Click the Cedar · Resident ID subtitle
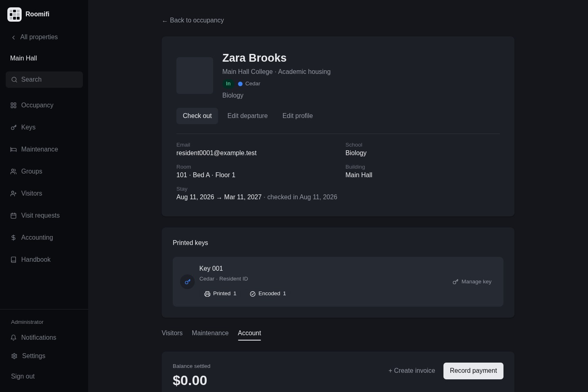 tap(224, 279)
